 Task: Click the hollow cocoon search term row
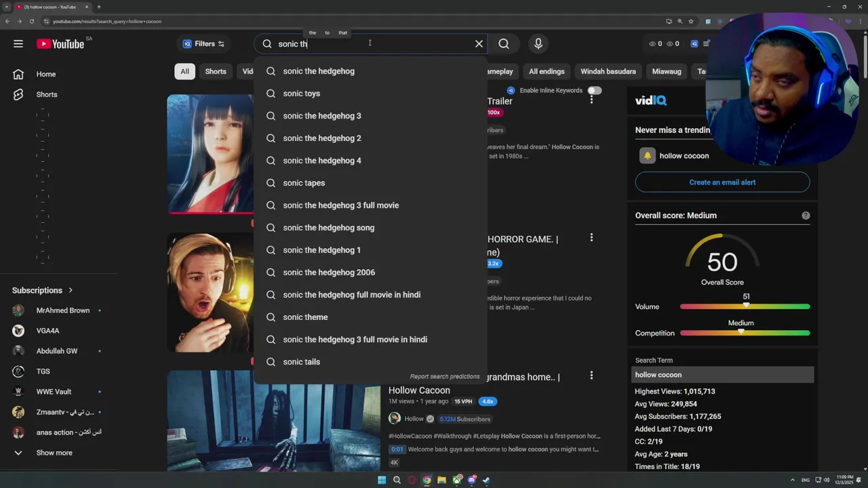click(x=723, y=375)
